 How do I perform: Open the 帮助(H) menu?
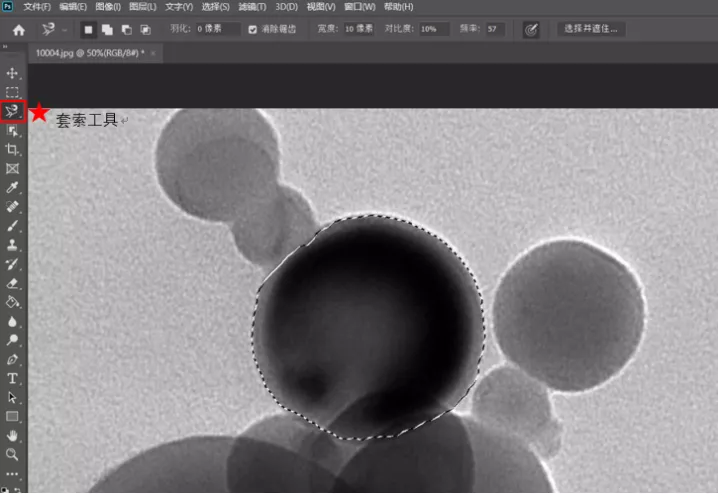pyautogui.click(x=398, y=7)
